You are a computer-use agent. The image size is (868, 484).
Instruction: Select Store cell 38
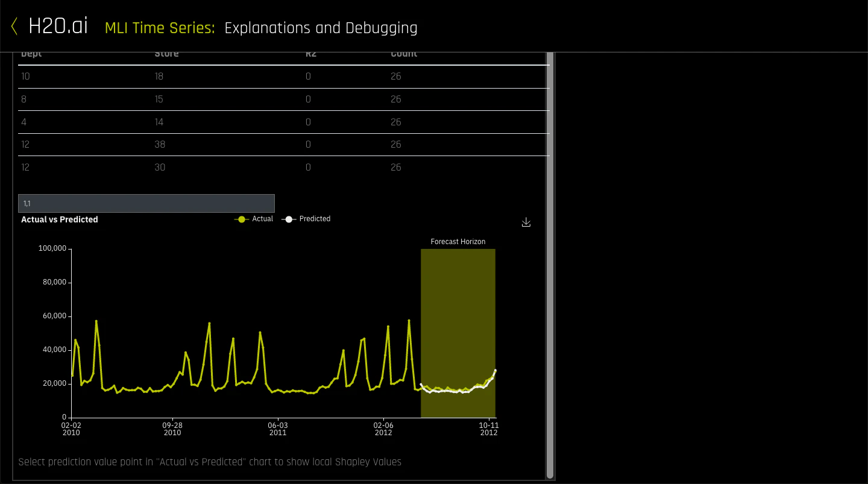tap(160, 145)
